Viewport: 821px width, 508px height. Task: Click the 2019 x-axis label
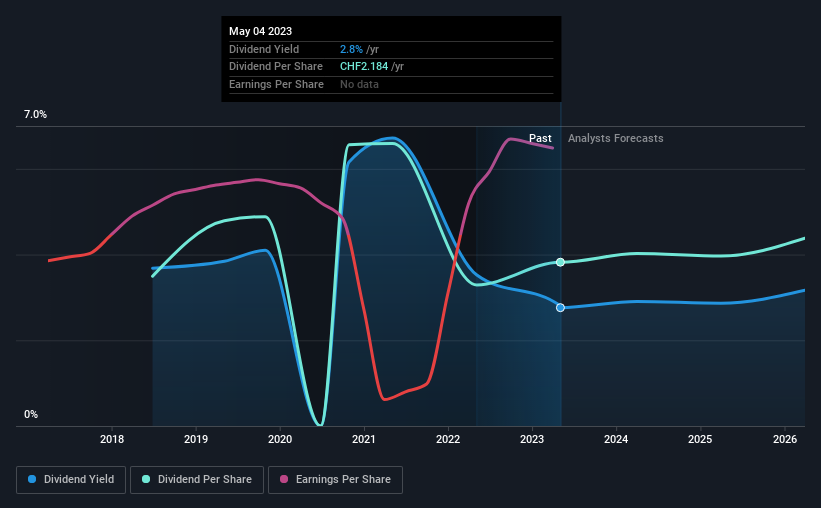click(x=196, y=439)
